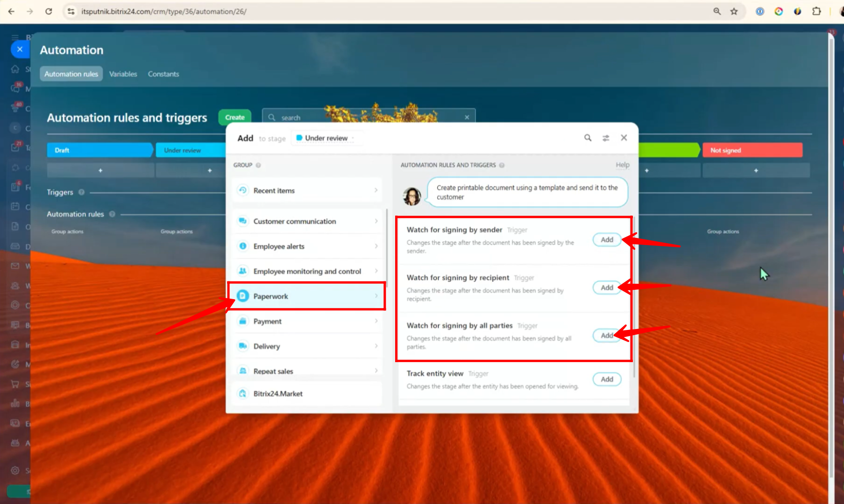844x504 pixels.
Task: Open the Help link in triggers panel
Action: click(x=622, y=165)
